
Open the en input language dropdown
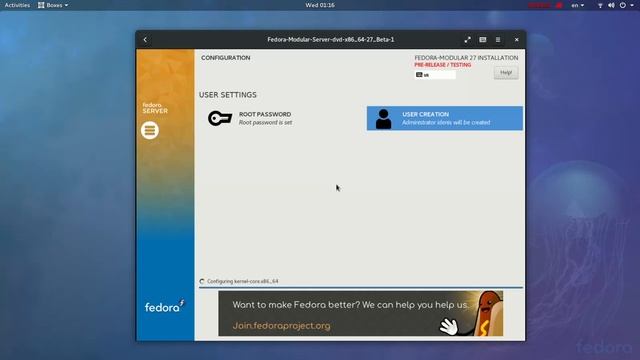coord(578,5)
